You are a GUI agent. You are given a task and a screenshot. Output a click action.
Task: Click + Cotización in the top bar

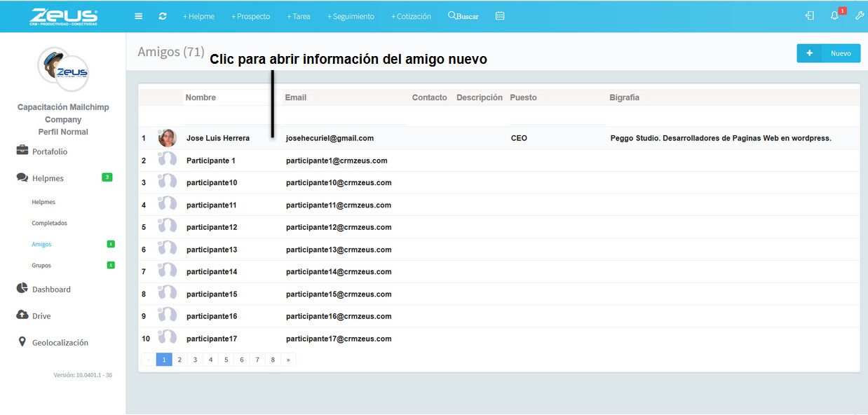click(411, 16)
